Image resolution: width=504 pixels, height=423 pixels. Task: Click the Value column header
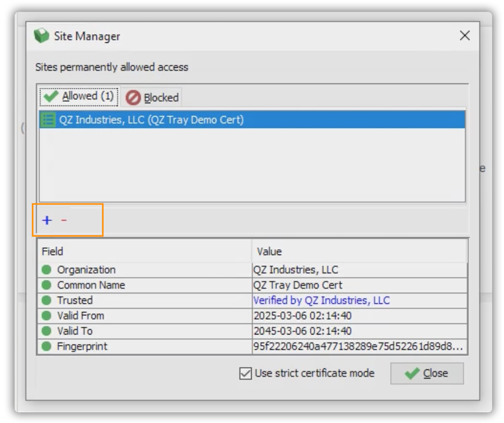pos(360,251)
